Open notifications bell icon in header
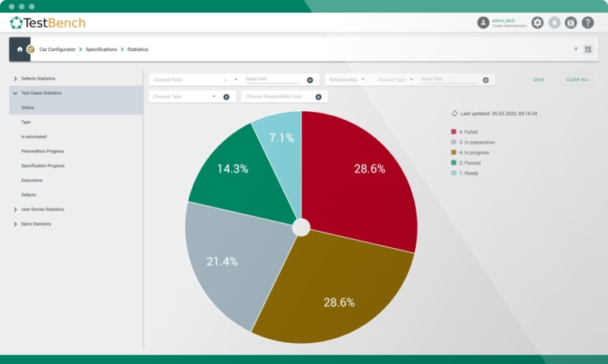Image resolution: width=608 pixels, height=364 pixels. tap(554, 23)
